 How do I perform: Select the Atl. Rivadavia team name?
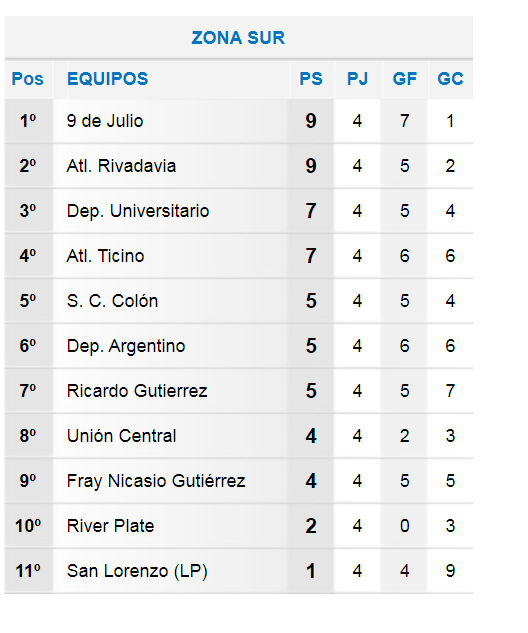[x=121, y=166]
